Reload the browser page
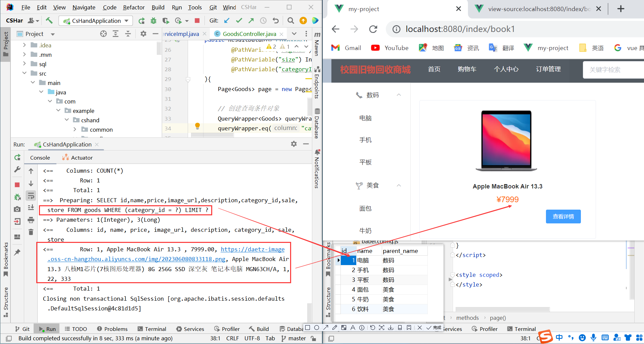The width and height of the screenshot is (644, 344). click(373, 29)
